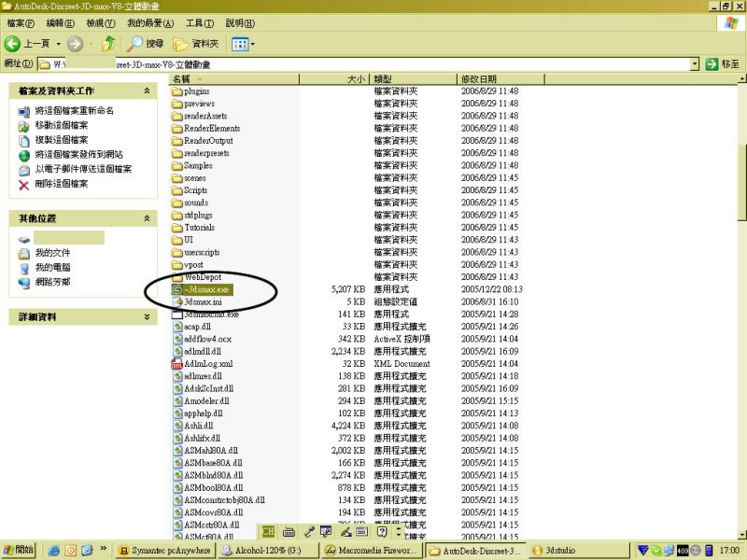Select the ASMbool80A.dll file icon
The width and height of the screenshot is (747, 560).
coord(177,487)
